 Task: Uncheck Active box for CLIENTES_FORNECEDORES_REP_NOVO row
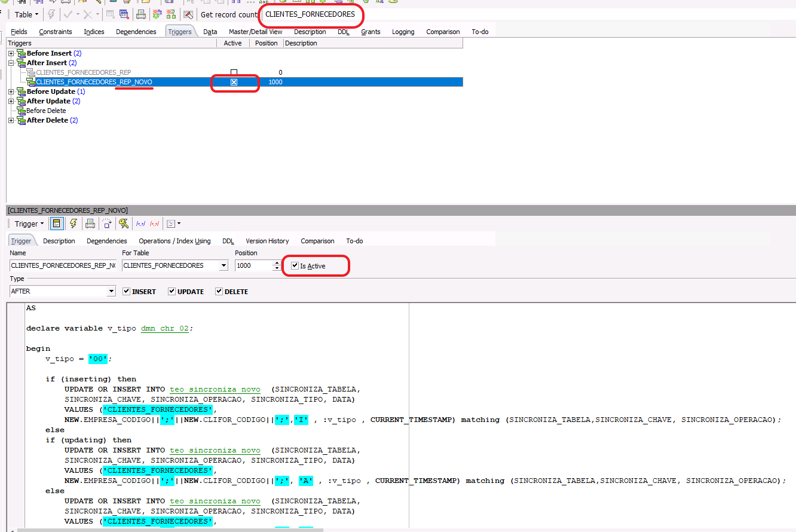234,82
